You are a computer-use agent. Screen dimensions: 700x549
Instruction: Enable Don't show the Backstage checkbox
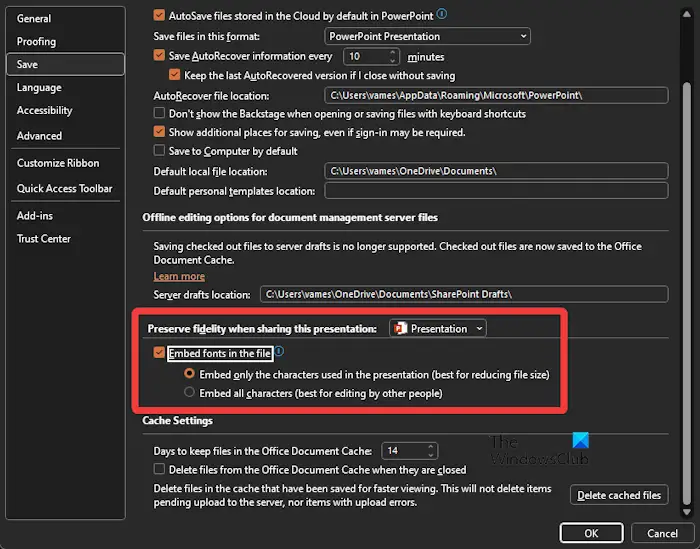(159, 113)
